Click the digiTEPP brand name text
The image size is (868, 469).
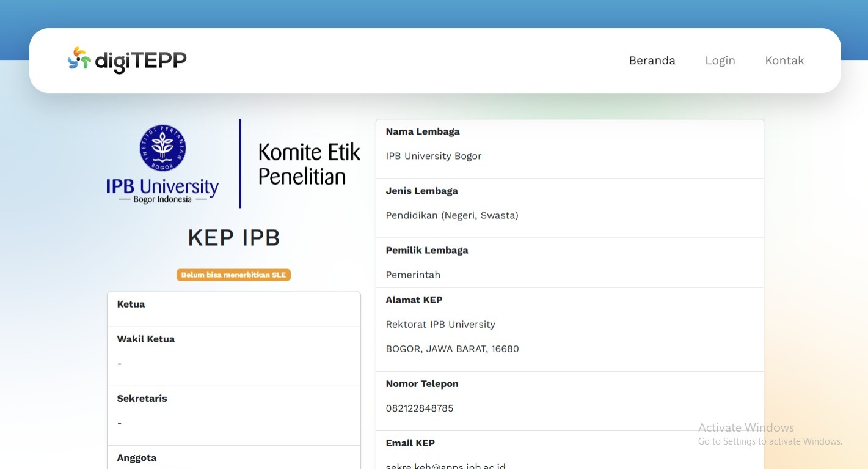[x=140, y=61]
